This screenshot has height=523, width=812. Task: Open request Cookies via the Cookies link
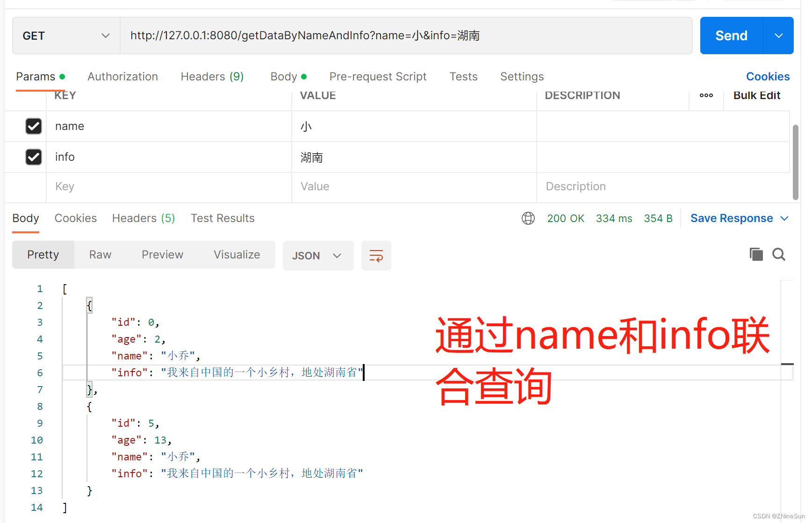click(768, 76)
